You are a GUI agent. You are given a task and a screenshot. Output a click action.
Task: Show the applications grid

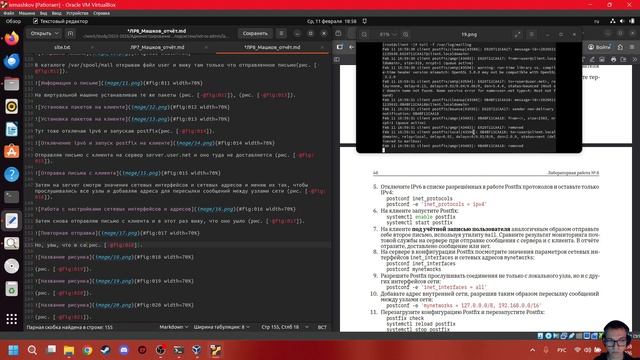(x=11, y=319)
